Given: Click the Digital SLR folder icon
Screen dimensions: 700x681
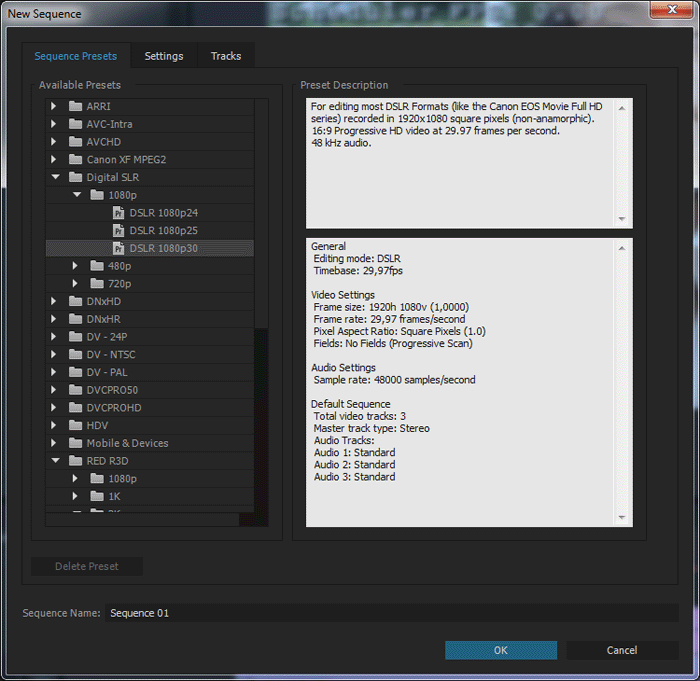Looking at the screenshot, I should point(75,177).
